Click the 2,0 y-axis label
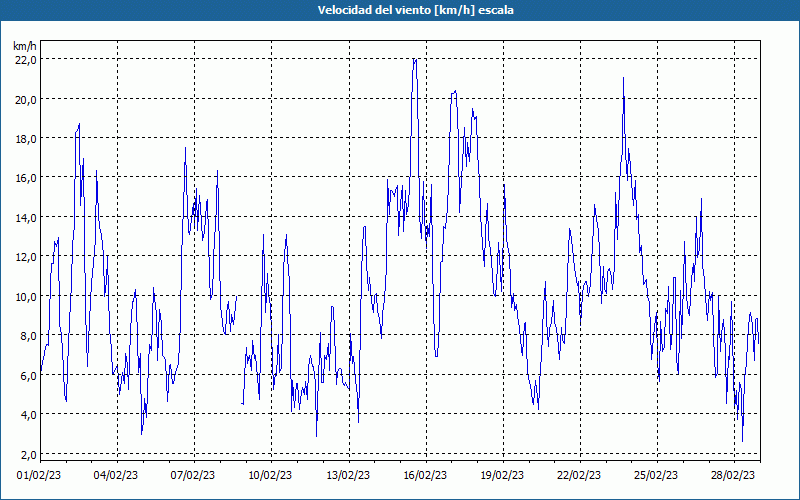800x500 pixels. [28, 455]
